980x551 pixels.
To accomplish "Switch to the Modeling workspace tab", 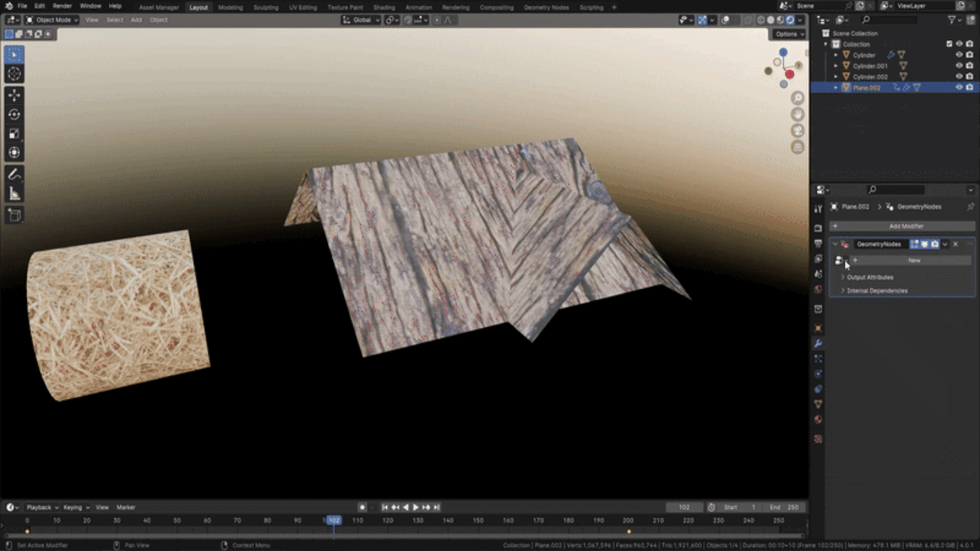I will point(230,7).
